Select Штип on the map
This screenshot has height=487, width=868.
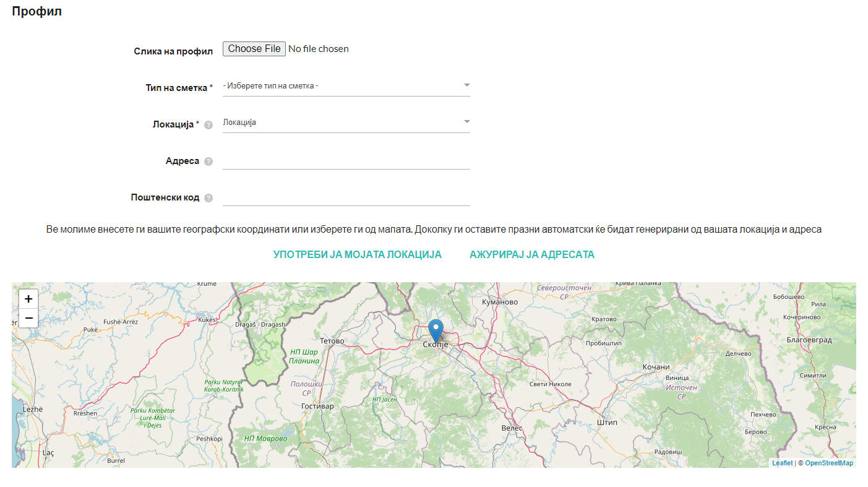coord(607,423)
